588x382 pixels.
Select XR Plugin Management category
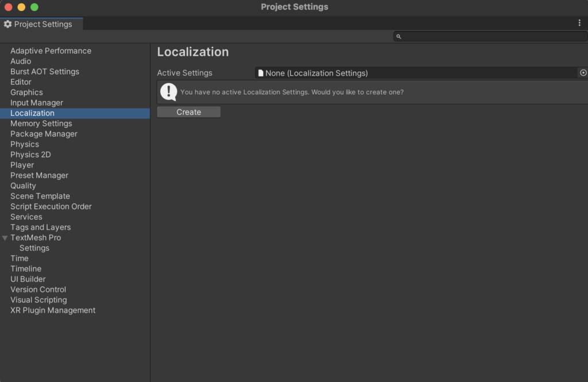pyautogui.click(x=53, y=310)
